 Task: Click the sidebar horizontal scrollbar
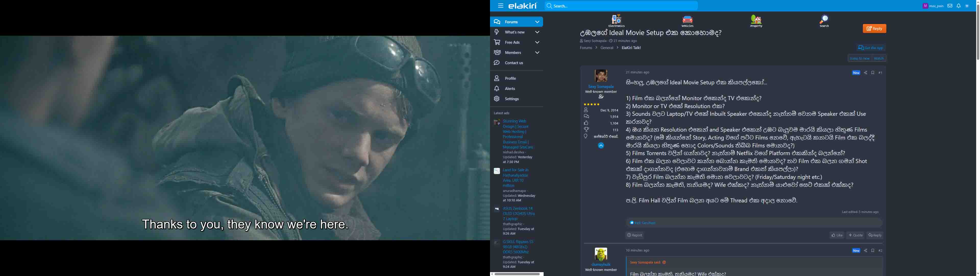tap(517, 274)
